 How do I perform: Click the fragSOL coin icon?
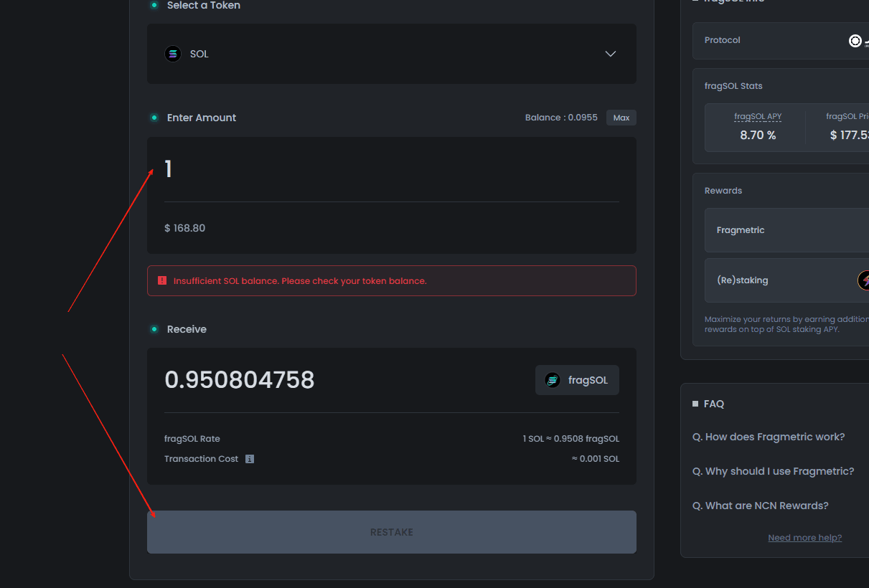coord(551,380)
